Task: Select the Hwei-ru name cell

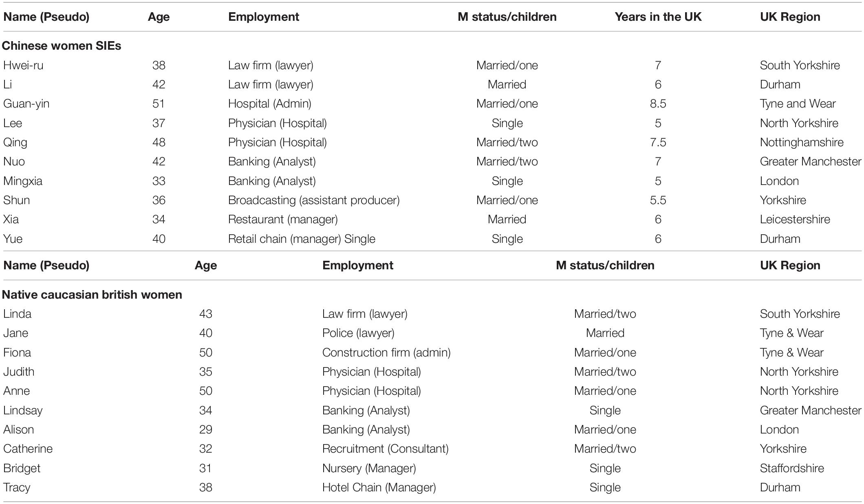Action: point(23,65)
